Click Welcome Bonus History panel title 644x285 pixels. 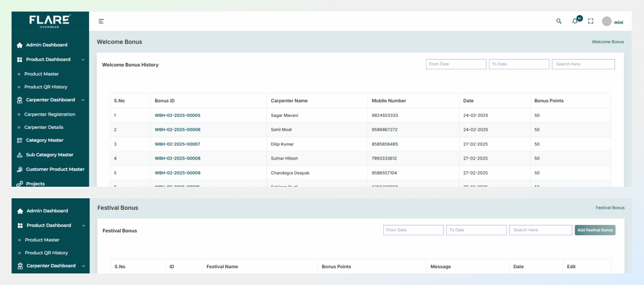pos(130,65)
